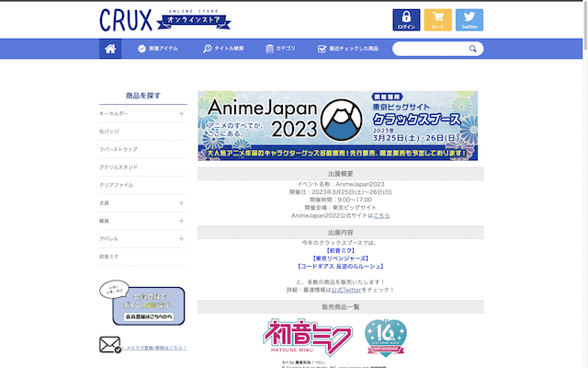Open the login (ログイン) lock icon
This screenshot has height=368, width=588.
point(406,20)
